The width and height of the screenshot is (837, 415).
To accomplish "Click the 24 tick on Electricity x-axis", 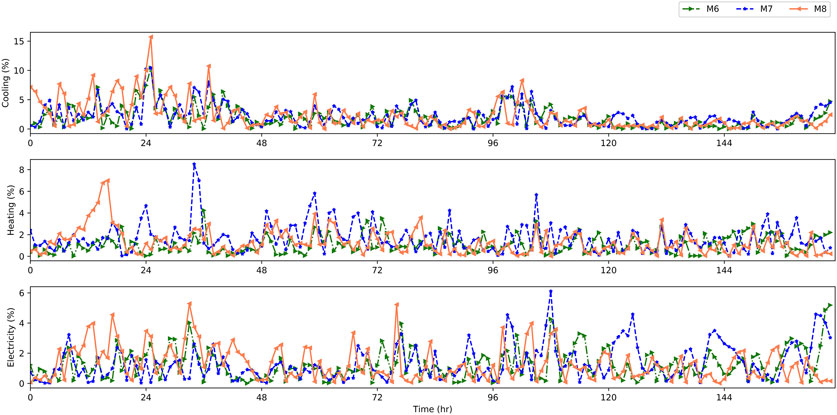I will pyautogui.click(x=146, y=397).
